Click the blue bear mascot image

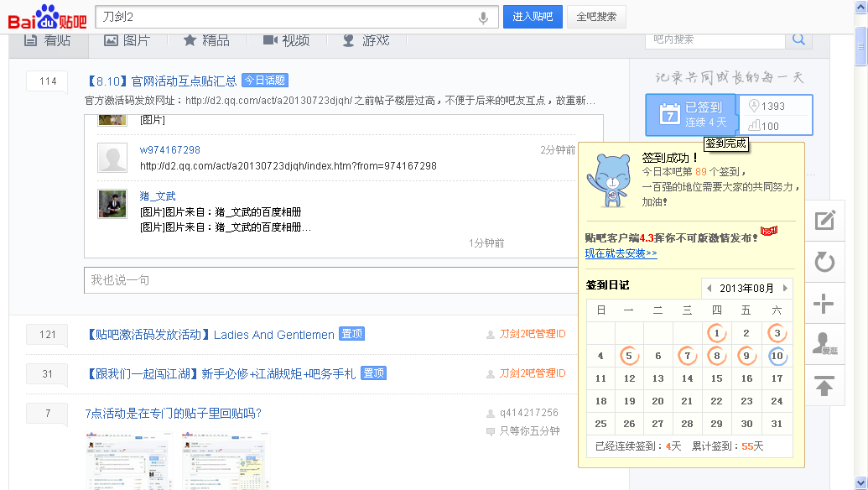[610, 181]
